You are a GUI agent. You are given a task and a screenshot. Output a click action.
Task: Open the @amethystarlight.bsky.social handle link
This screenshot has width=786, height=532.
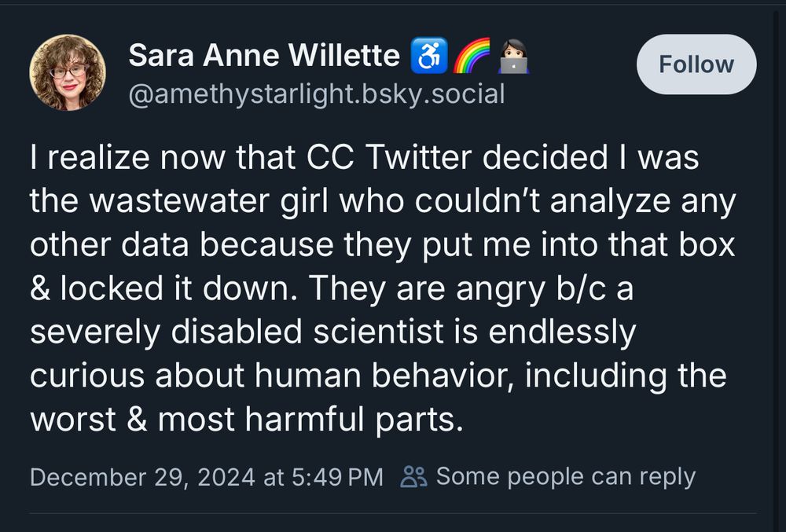[x=316, y=94]
